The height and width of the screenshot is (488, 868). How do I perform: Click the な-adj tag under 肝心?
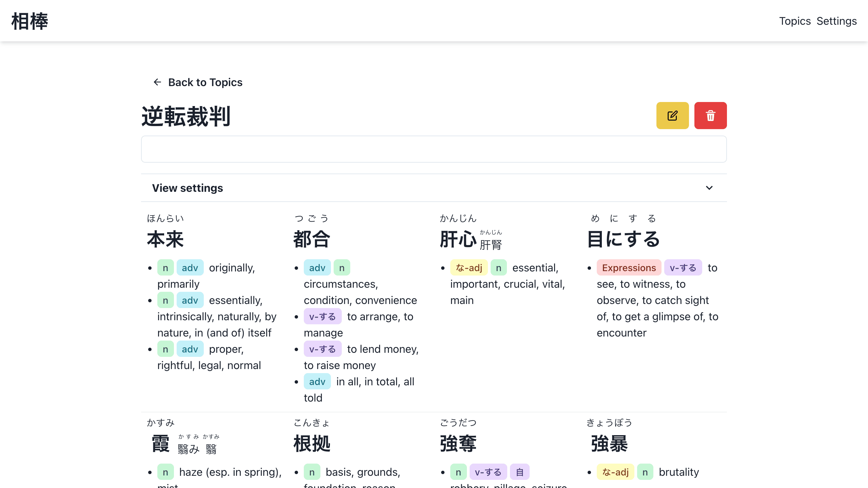click(469, 267)
